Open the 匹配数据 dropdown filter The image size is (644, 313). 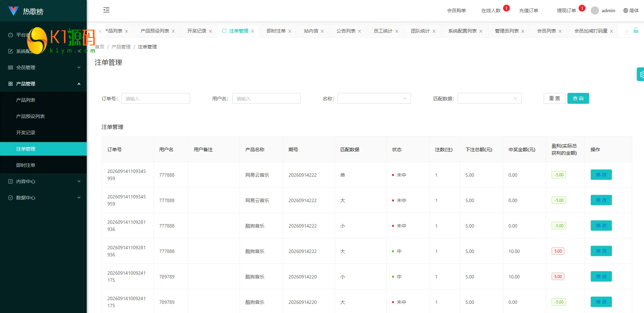(x=490, y=98)
